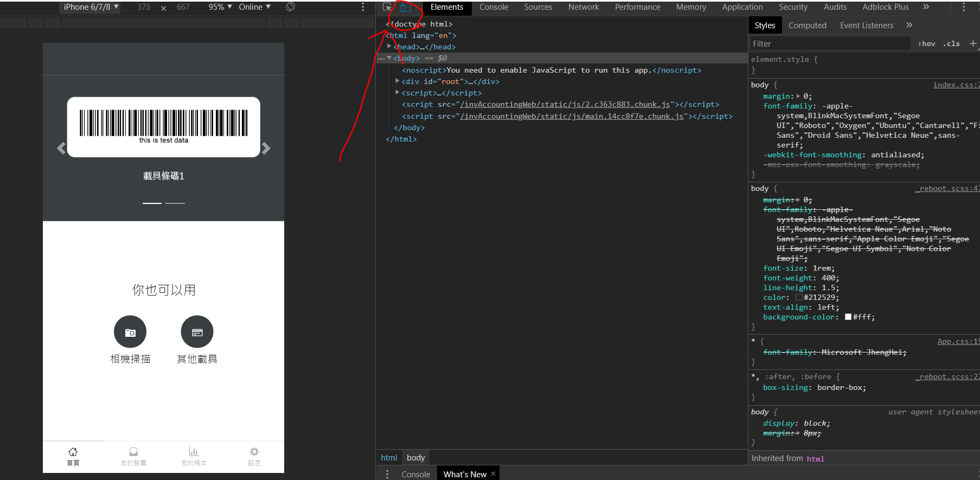Click the rotate screen icon
The image size is (980, 480).
coord(290,7)
